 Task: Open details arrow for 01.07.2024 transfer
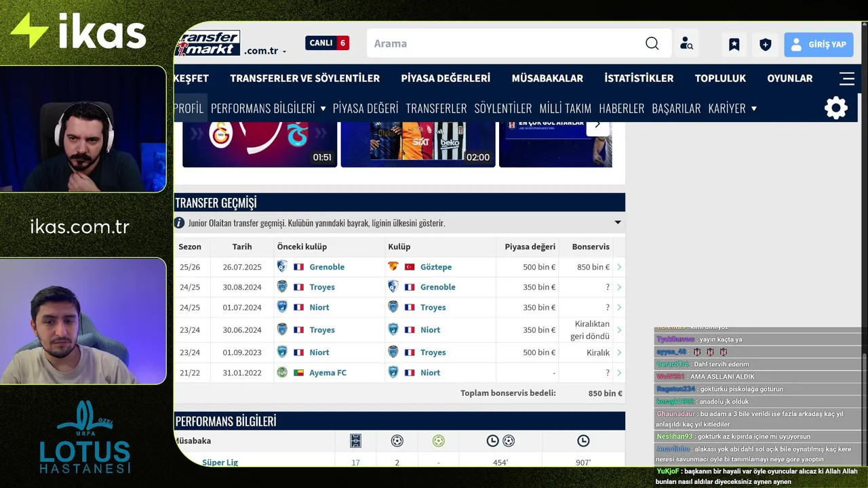[619, 308]
